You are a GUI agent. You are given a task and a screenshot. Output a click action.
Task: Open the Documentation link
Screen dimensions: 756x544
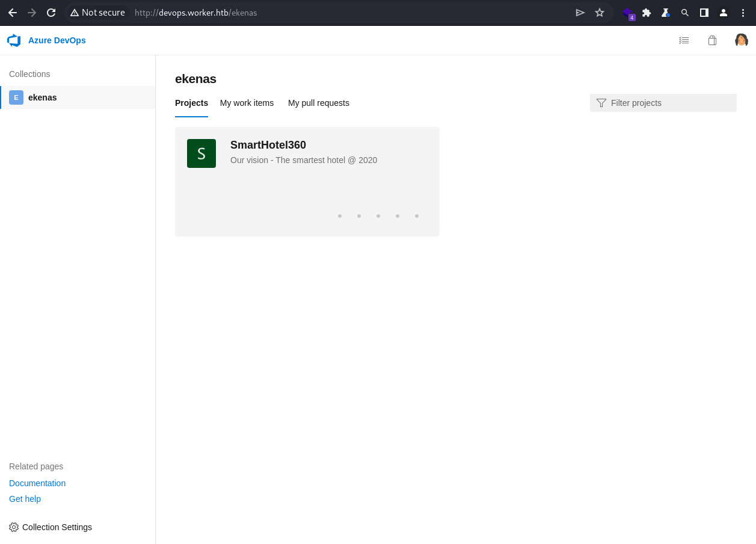pos(37,483)
